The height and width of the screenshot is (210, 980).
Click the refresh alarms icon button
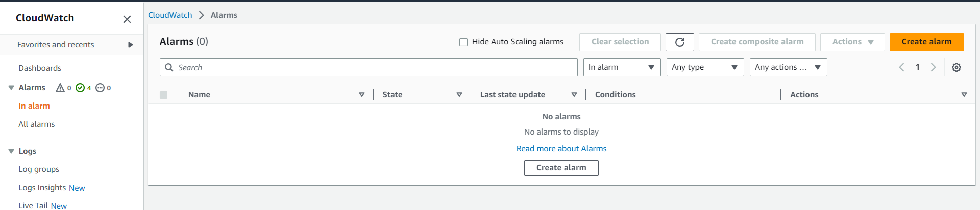pos(679,42)
